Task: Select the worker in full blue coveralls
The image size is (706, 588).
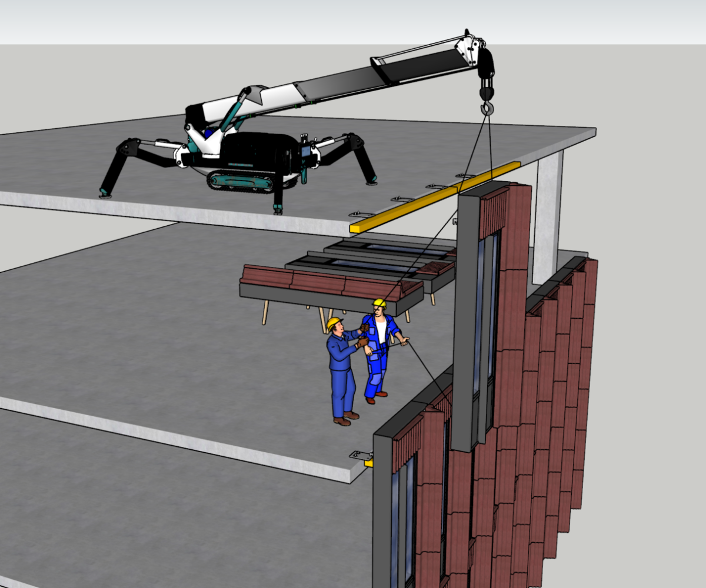Action: pos(344,370)
